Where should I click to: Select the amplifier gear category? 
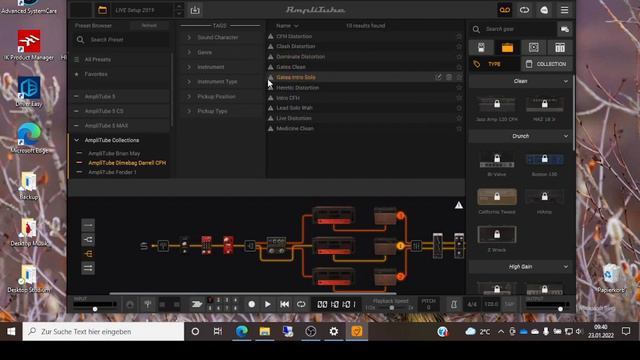point(507,47)
